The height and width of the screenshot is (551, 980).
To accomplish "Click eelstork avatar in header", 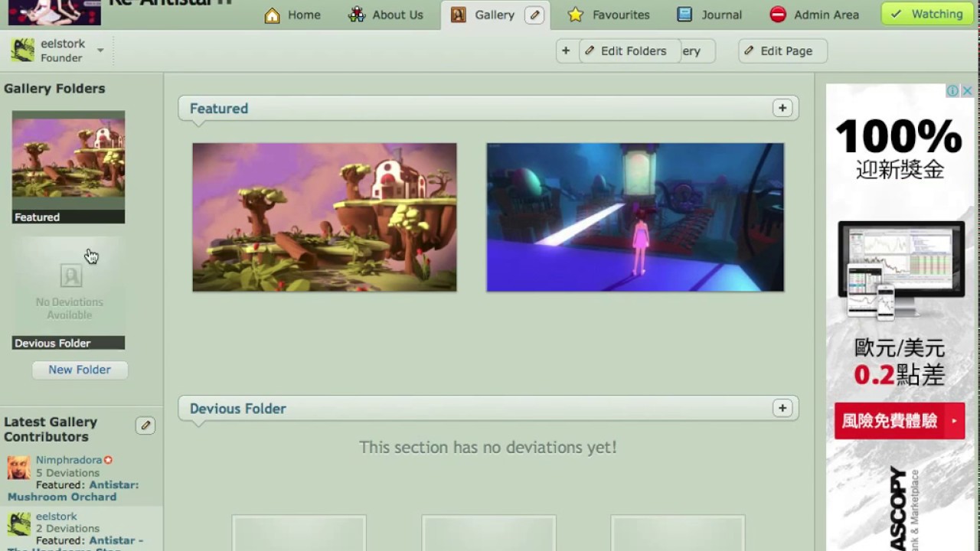I will click(23, 51).
